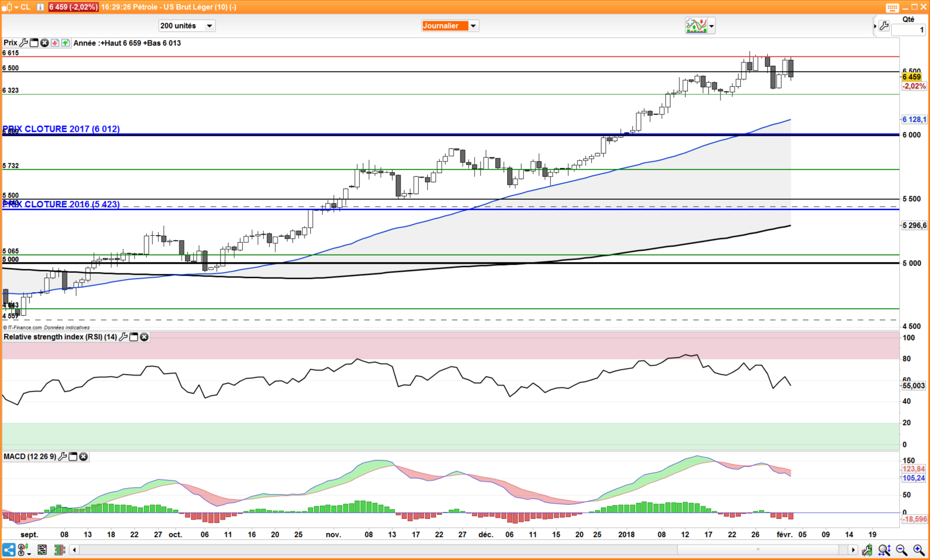Click the MACD value 123,84
930x560 pixels.
tap(913, 469)
